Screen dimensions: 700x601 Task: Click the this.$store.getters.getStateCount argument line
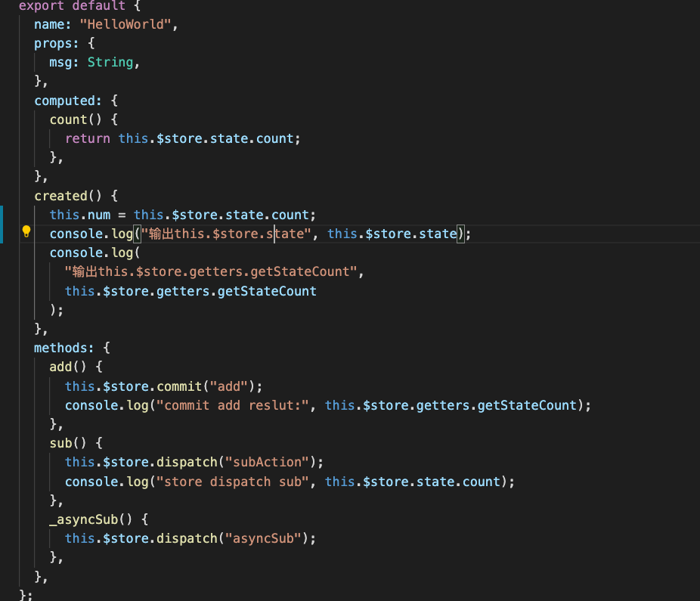click(190, 291)
